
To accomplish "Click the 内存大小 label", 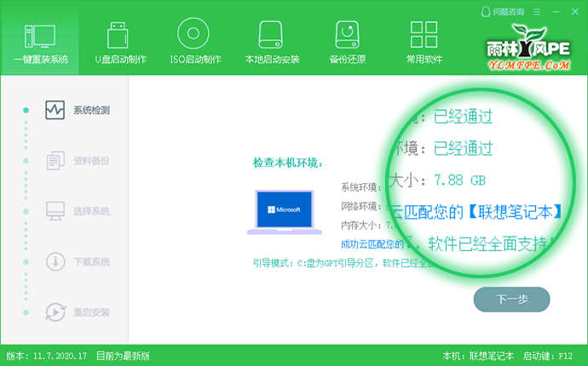I will coord(363,226).
